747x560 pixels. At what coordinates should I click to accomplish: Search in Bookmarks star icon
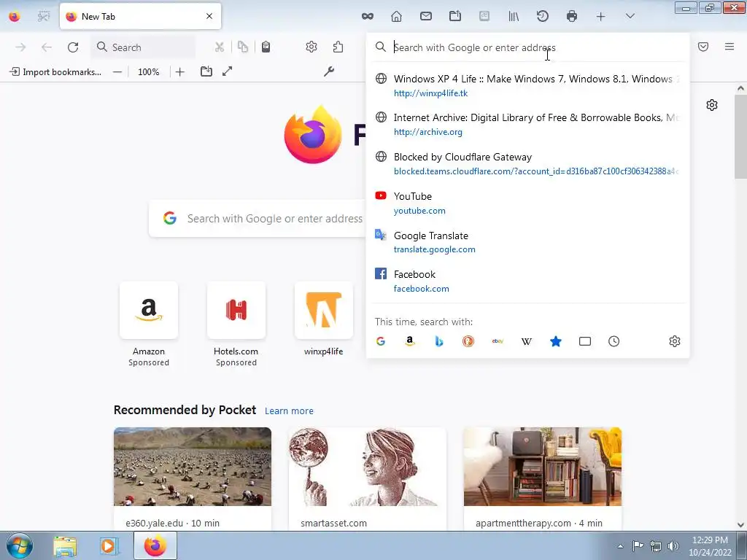tap(555, 341)
